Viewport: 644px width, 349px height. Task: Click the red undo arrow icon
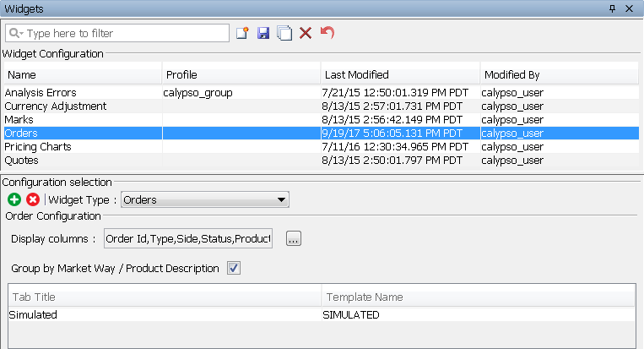327,32
